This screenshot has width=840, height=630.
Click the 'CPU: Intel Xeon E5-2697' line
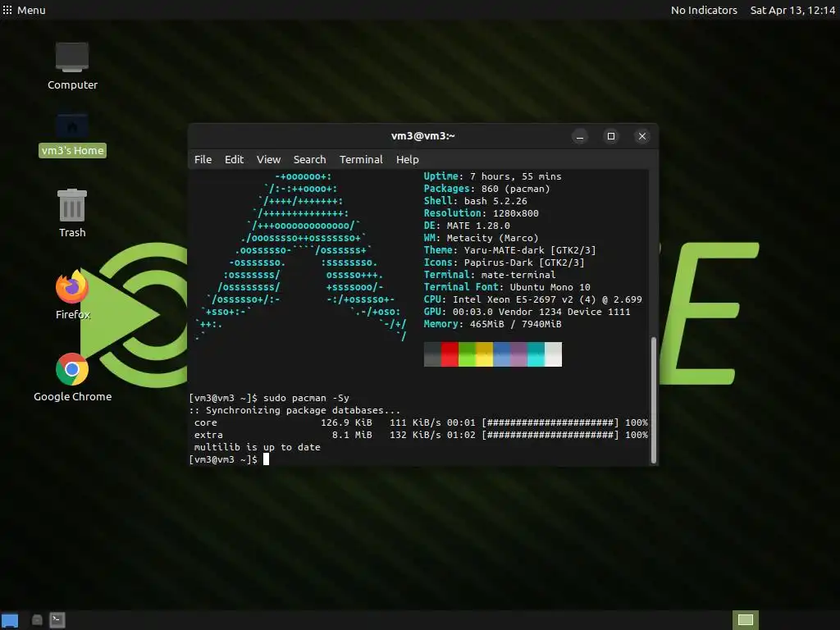click(532, 299)
